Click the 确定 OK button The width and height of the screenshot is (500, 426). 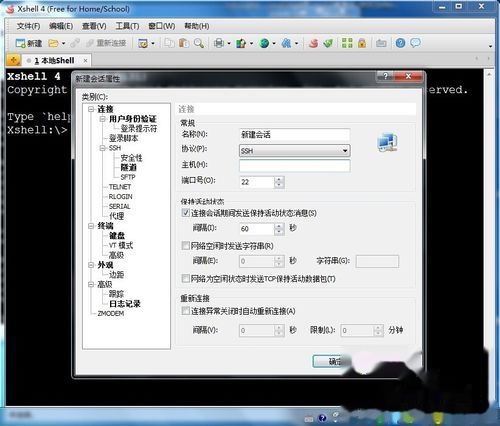pyautogui.click(x=328, y=361)
